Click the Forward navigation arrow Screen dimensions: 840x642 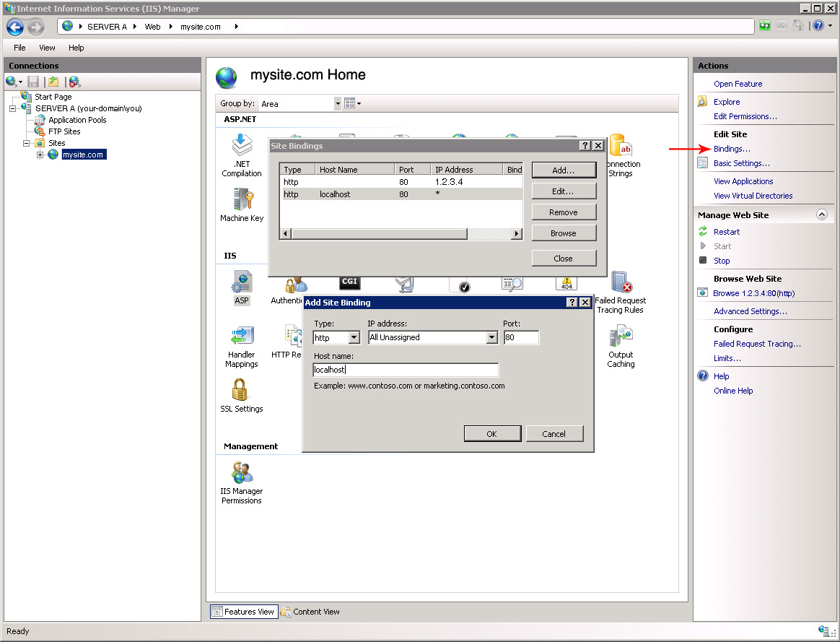[x=35, y=27]
